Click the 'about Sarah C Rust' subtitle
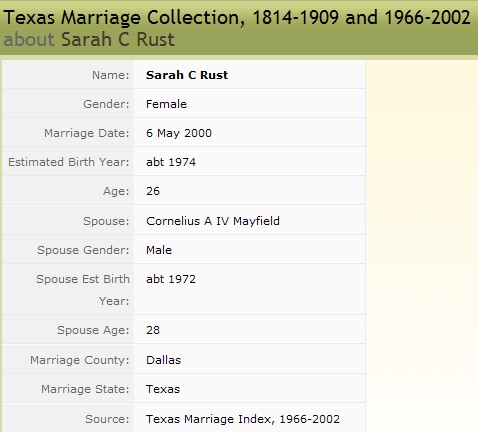 [x=89, y=39]
